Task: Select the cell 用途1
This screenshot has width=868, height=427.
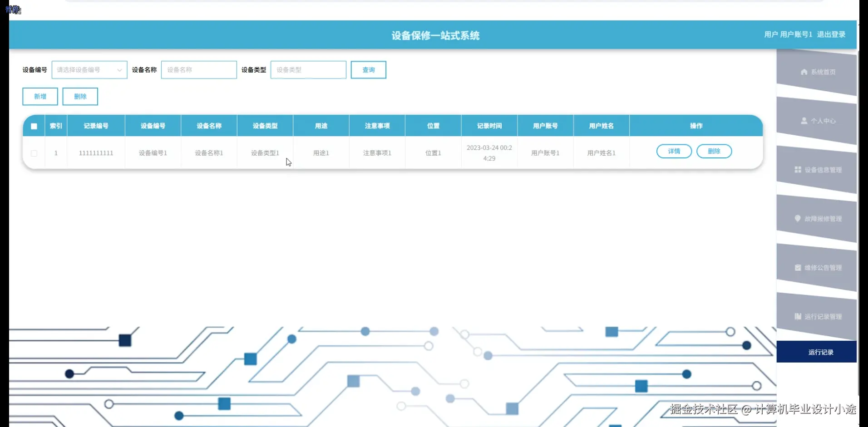Action: [x=321, y=153]
